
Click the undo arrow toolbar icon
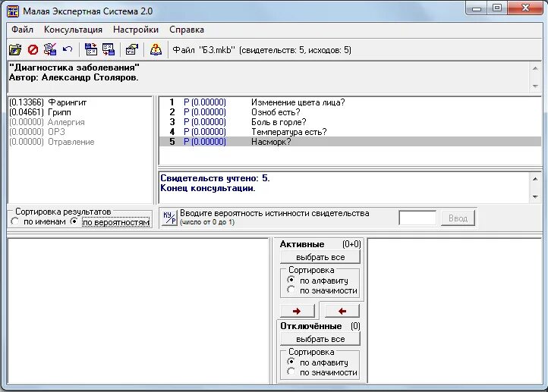pyautogui.click(x=68, y=50)
